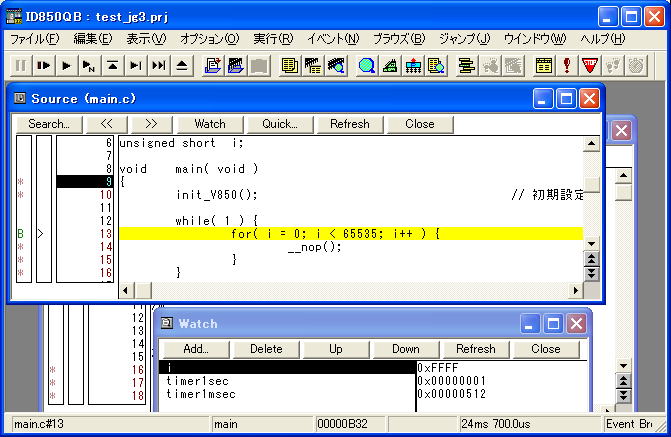
Task: Toggle the breakpoint B marker on line 13
Action: (x=20, y=233)
